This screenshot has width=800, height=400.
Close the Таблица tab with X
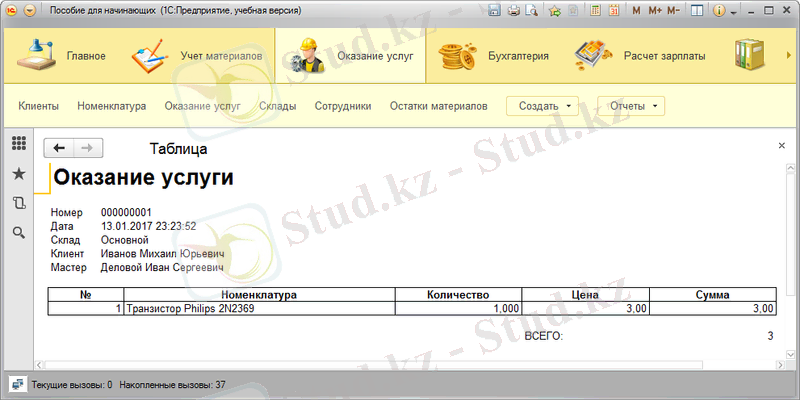tap(782, 146)
